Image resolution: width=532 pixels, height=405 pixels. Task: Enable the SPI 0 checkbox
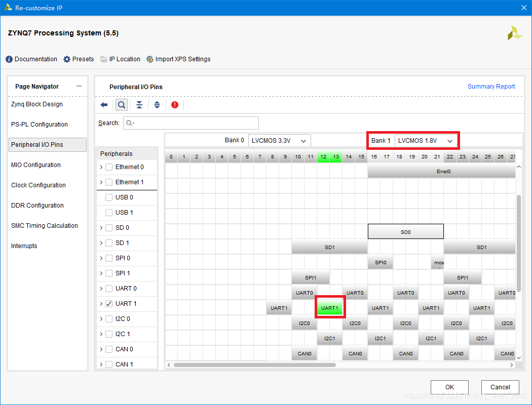[x=109, y=258]
